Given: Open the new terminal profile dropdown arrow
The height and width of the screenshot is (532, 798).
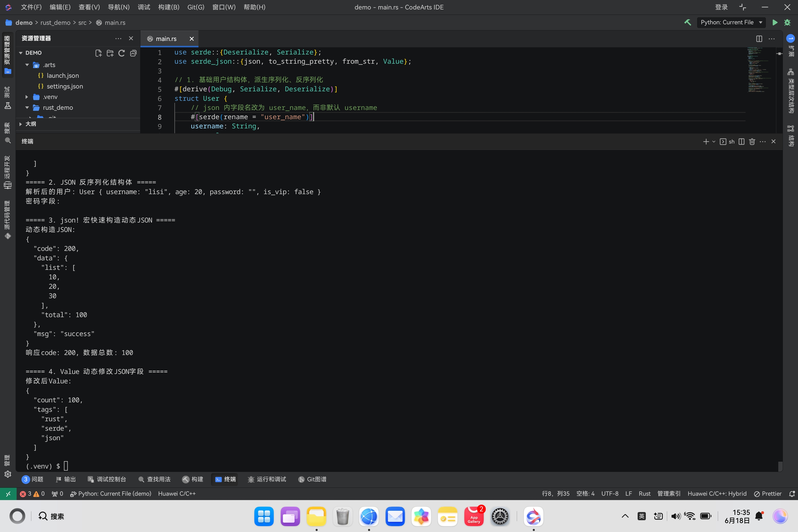Looking at the screenshot, I should click(x=714, y=141).
